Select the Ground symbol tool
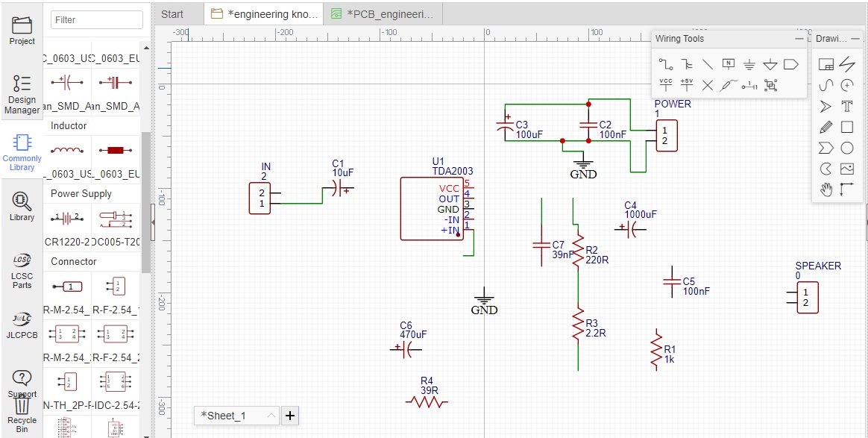 click(x=749, y=64)
